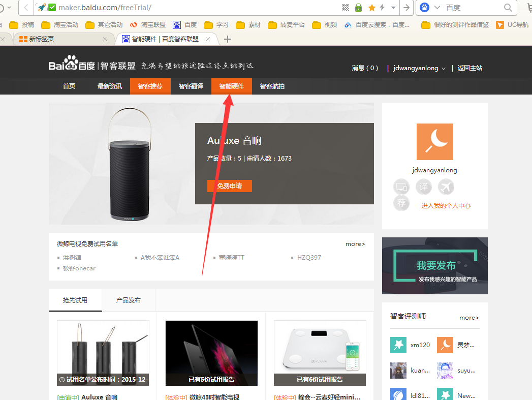Click the hardware device badge icon

(401, 187)
